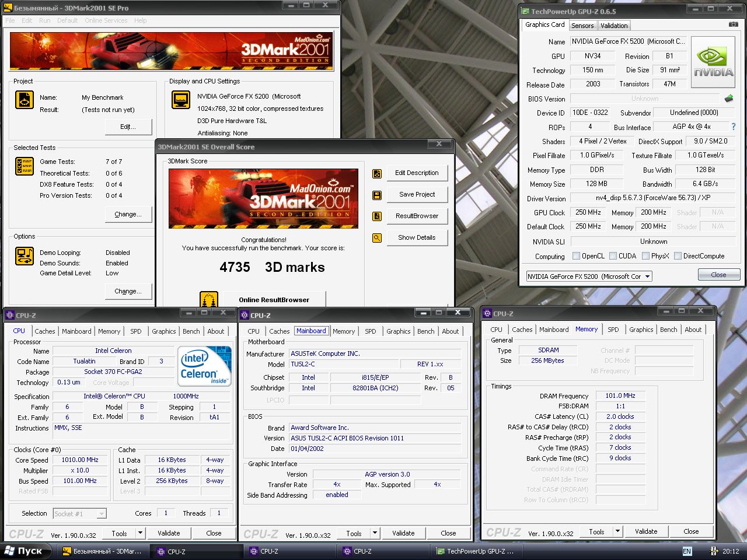Open the Help menu in 3DMark2001
This screenshot has width=747, height=560.
[141, 20]
